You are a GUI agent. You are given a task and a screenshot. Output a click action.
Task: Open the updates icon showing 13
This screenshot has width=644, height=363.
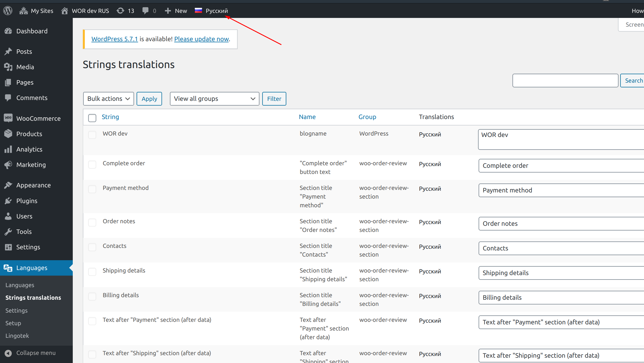pyautogui.click(x=125, y=11)
